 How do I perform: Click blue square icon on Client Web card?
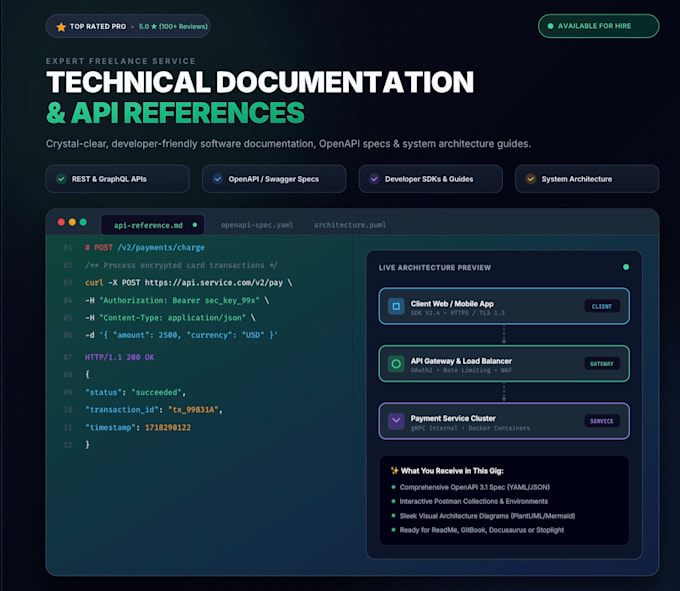click(396, 306)
